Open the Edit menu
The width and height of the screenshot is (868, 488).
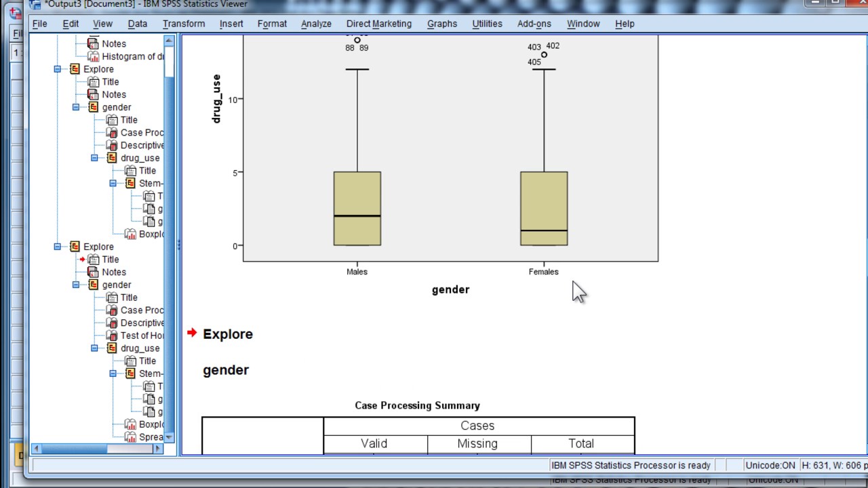pos(71,24)
